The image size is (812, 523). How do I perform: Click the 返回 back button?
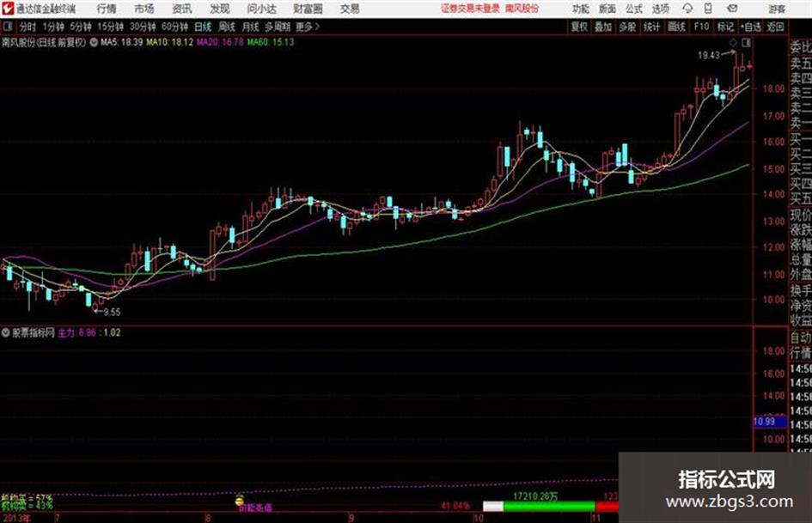tap(775, 27)
